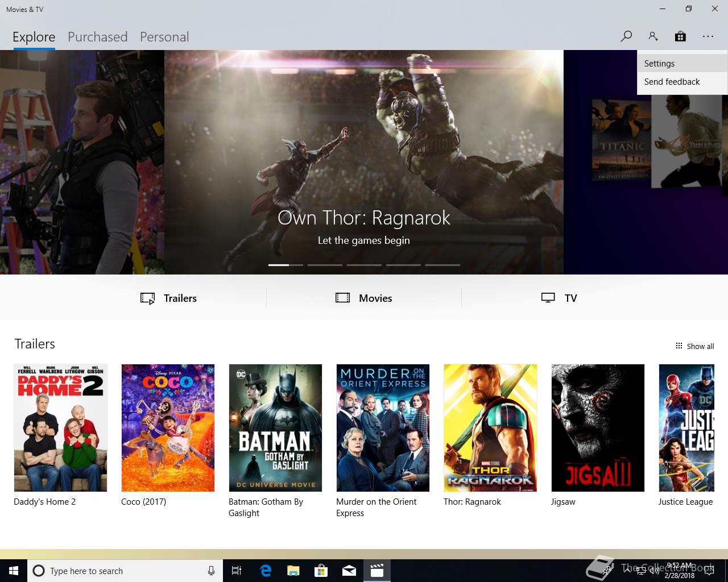728x582 pixels.
Task: Jump to third carousel slide indicator
Action: pos(364,265)
